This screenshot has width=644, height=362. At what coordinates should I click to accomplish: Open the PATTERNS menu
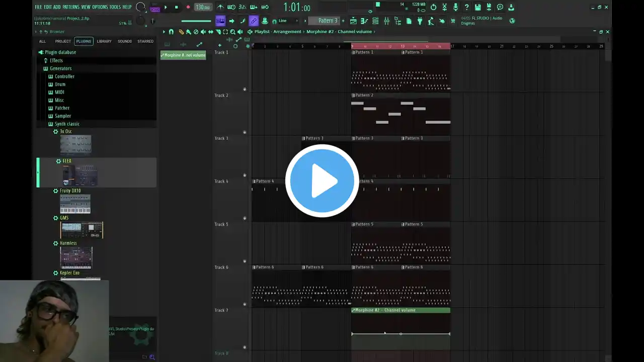click(x=71, y=7)
